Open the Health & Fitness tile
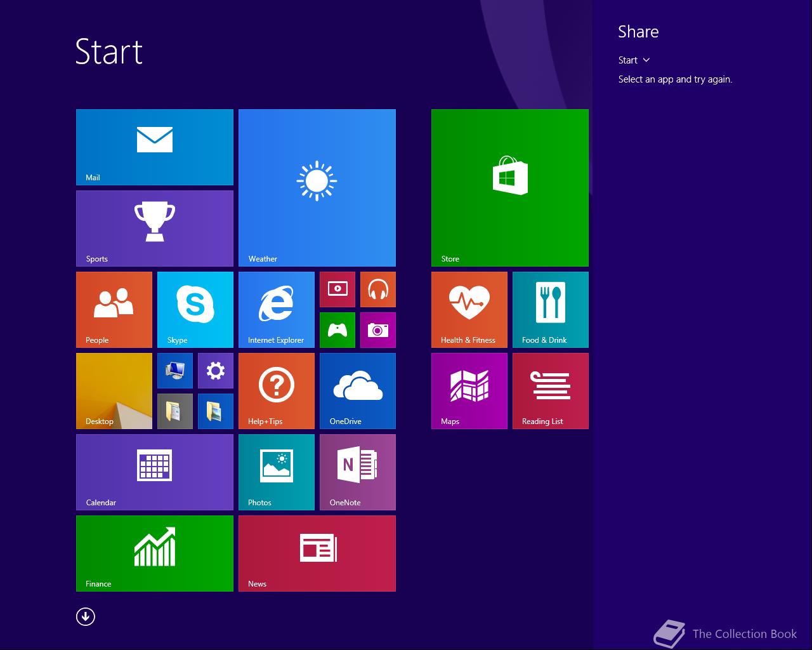This screenshot has width=812, height=650. tap(469, 310)
